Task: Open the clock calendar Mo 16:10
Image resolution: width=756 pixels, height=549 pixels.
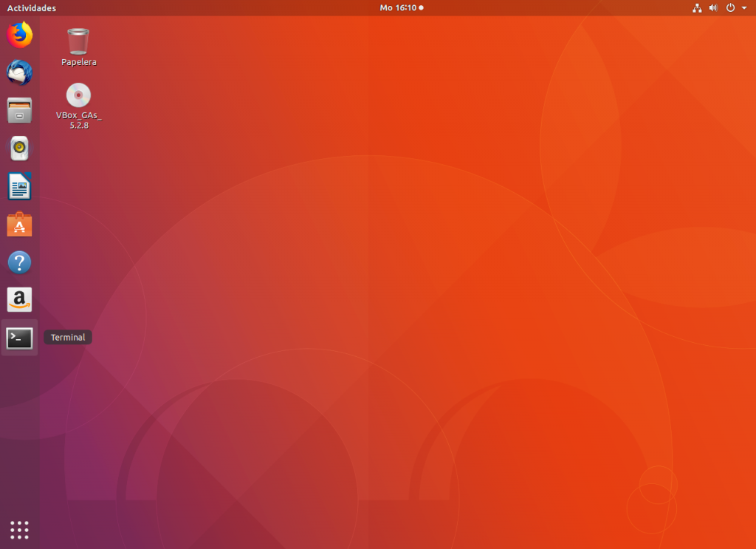Action: [401, 7]
